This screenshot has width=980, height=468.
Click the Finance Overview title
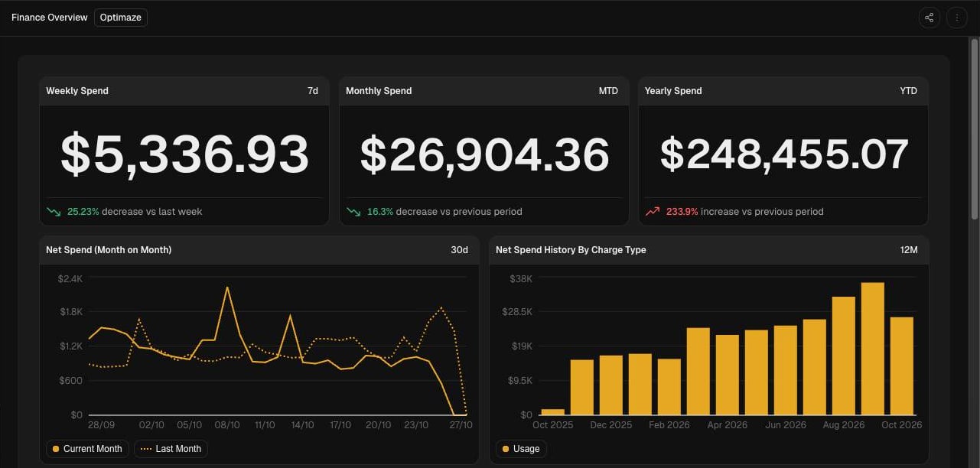[x=49, y=18]
